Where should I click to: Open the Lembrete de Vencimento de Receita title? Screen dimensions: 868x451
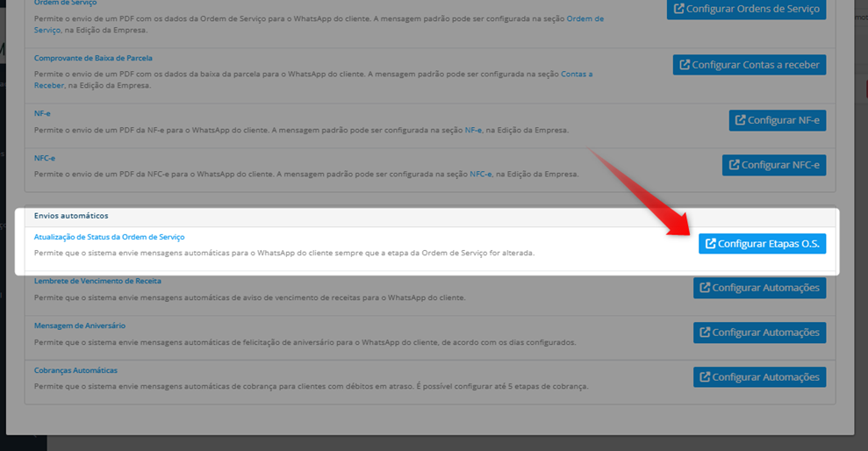coord(97,281)
